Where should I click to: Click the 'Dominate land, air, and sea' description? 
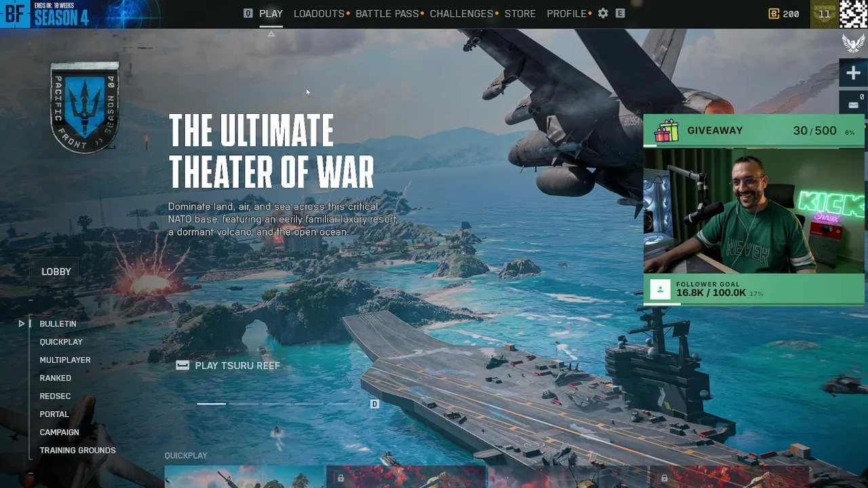(x=283, y=219)
